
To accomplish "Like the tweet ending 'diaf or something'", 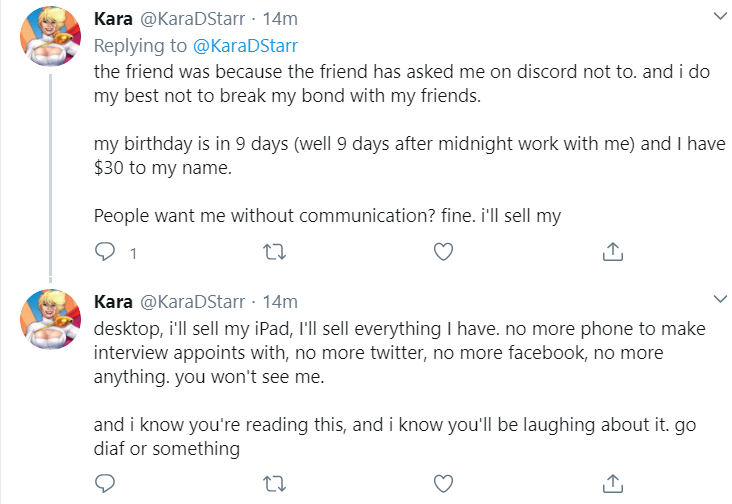I will [x=443, y=484].
